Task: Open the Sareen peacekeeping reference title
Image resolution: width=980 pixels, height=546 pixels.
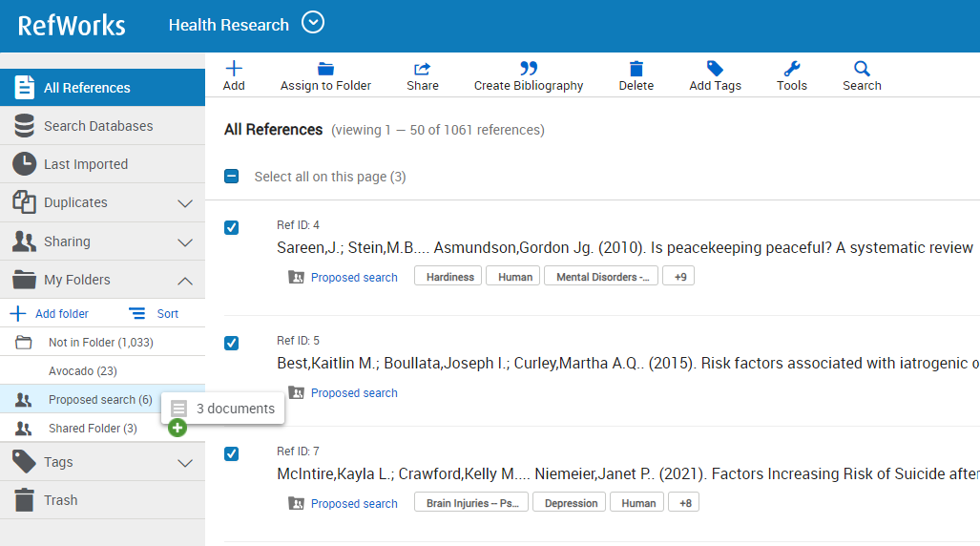Action: click(x=625, y=247)
